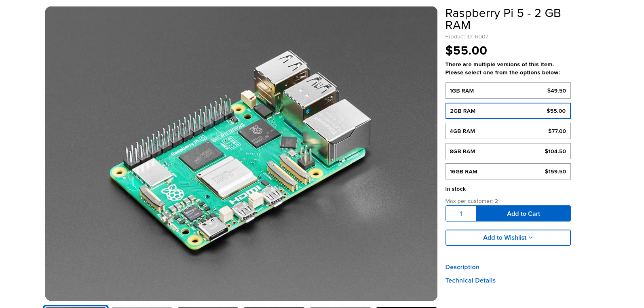Open the Technical Details link

tap(470, 281)
